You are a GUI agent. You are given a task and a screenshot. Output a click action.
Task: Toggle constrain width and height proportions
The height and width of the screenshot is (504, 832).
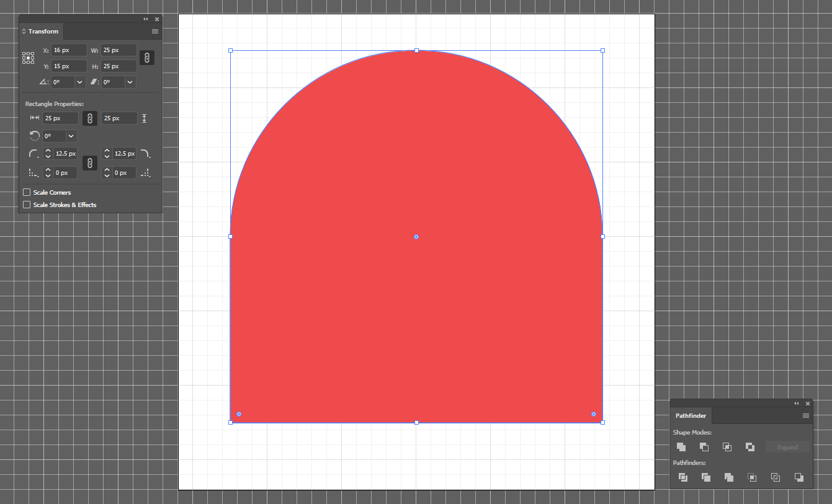point(147,58)
